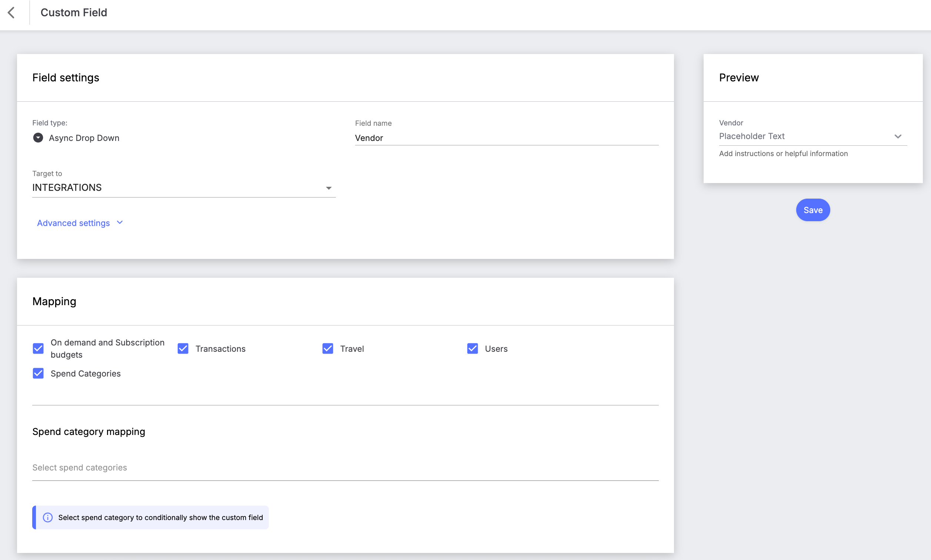The image size is (931, 560).
Task: Toggle the Spend Categories checkbox
Action: [38, 374]
